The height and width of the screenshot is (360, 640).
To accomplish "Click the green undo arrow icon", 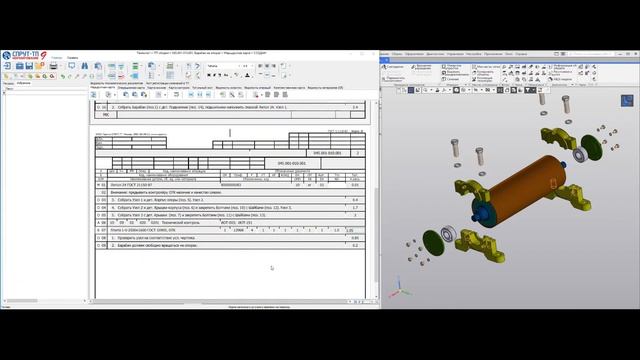I will click(63, 76).
